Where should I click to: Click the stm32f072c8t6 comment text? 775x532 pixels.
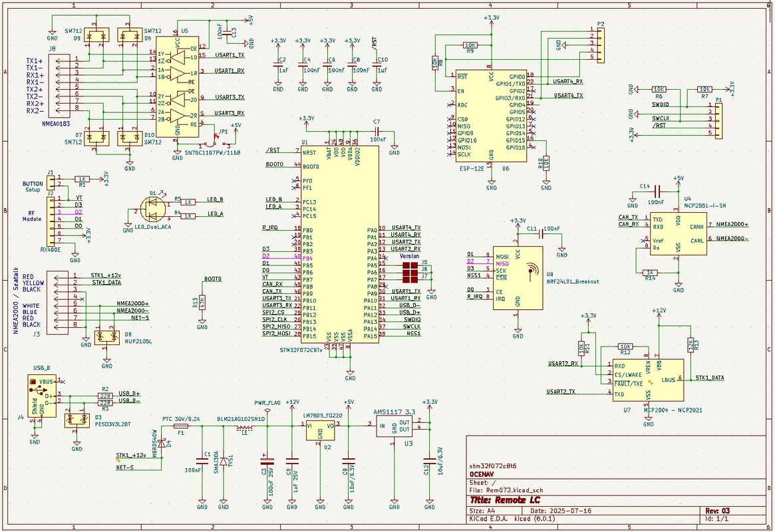tap(493, 465)
